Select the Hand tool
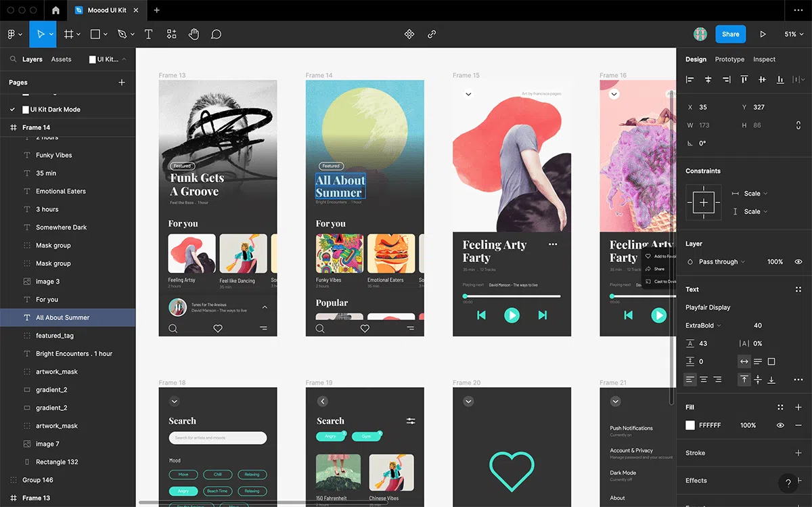 (194, 34)
